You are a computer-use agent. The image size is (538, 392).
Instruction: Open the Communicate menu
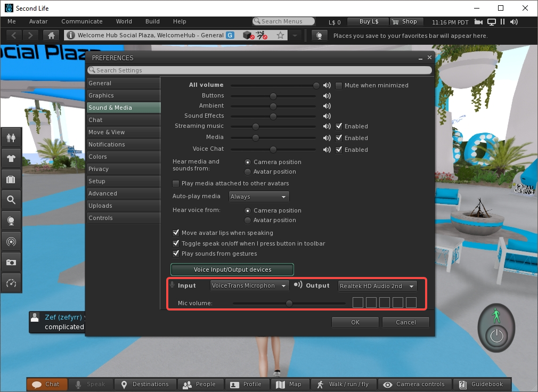(81, 21)
